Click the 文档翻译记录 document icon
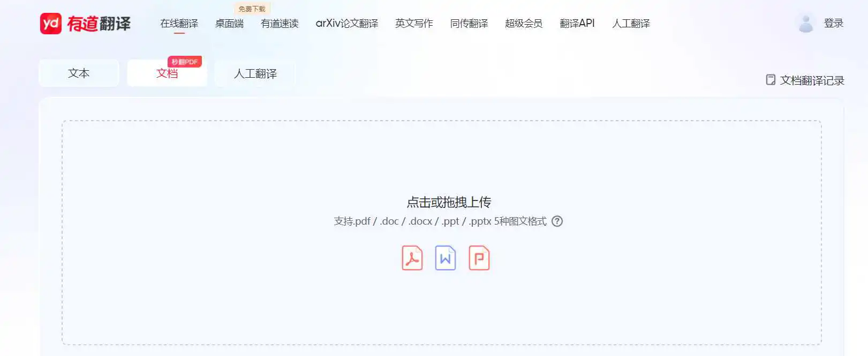 point(771,80)
